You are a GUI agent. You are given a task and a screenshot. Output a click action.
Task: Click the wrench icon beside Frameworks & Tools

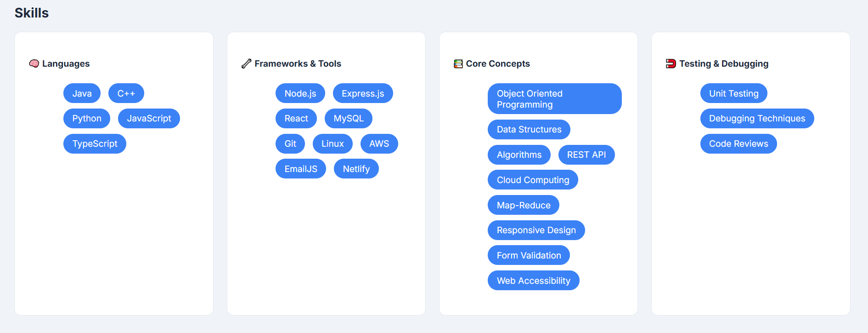(246, 63)
